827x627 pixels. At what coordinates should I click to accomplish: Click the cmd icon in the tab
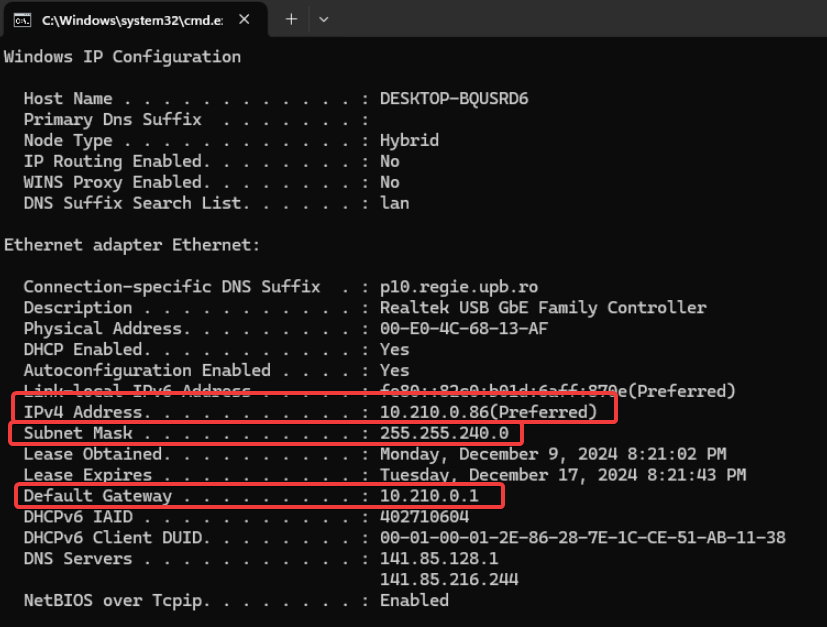(21, 19)
